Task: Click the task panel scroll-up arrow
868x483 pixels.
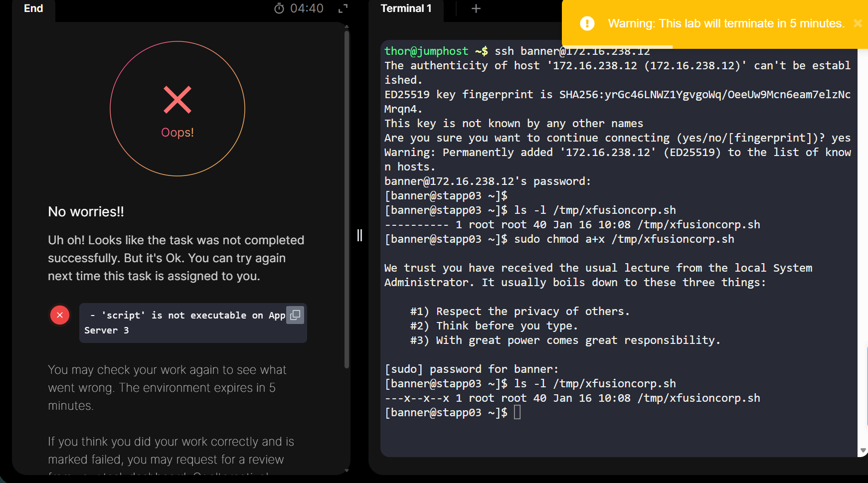Action: click(347, 26)
